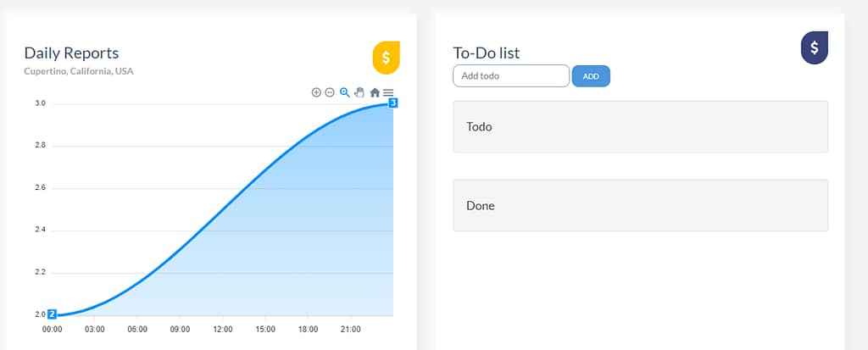Click the Daily Reports heading

(71, 53)
